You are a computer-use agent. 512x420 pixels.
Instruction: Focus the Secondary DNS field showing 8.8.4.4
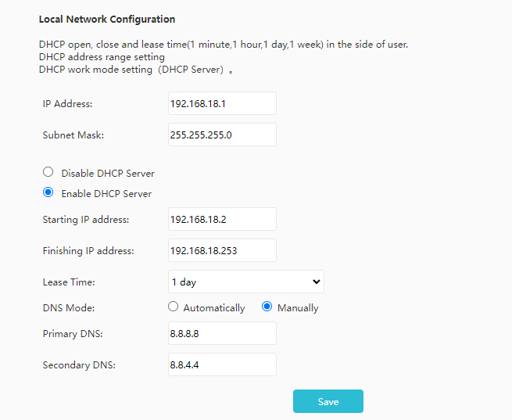pos(222,364)
